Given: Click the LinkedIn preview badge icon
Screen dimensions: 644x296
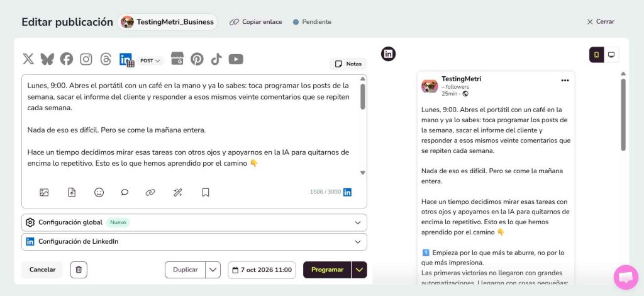Looking at the screenshot, I should (x=388, y=54).
